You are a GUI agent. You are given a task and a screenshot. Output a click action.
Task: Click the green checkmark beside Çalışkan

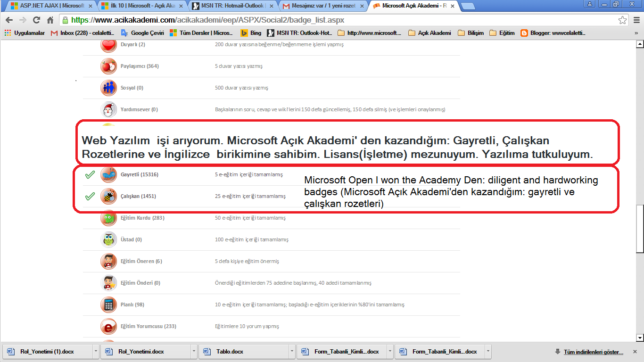tap(90, 197)
